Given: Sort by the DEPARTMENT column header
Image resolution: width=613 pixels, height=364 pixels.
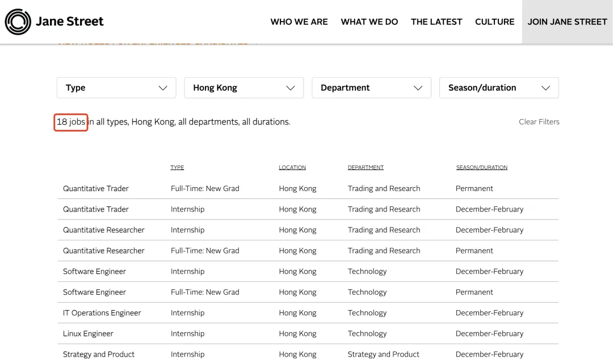Looking at the screenshot, I should click(x=366, y=167).
